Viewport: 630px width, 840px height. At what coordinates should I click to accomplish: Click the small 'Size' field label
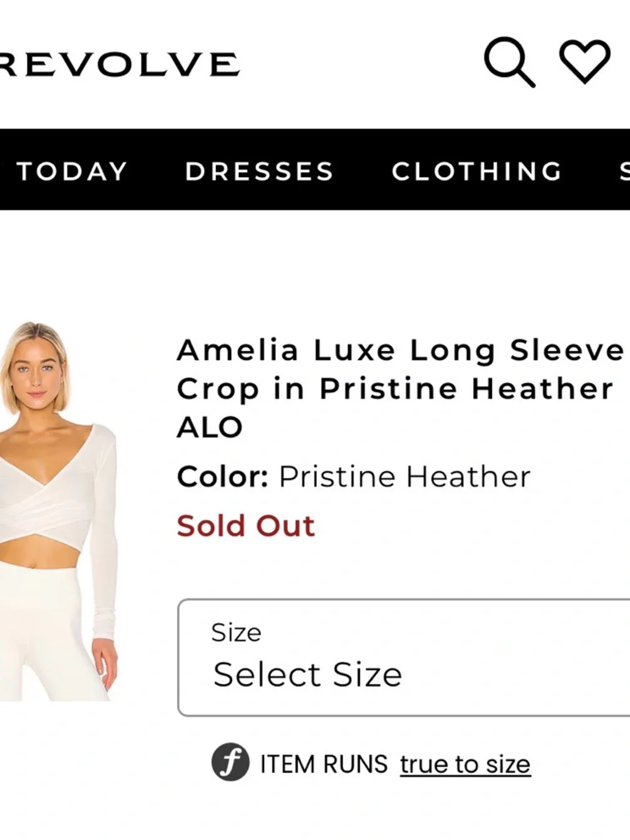(236, 632)
